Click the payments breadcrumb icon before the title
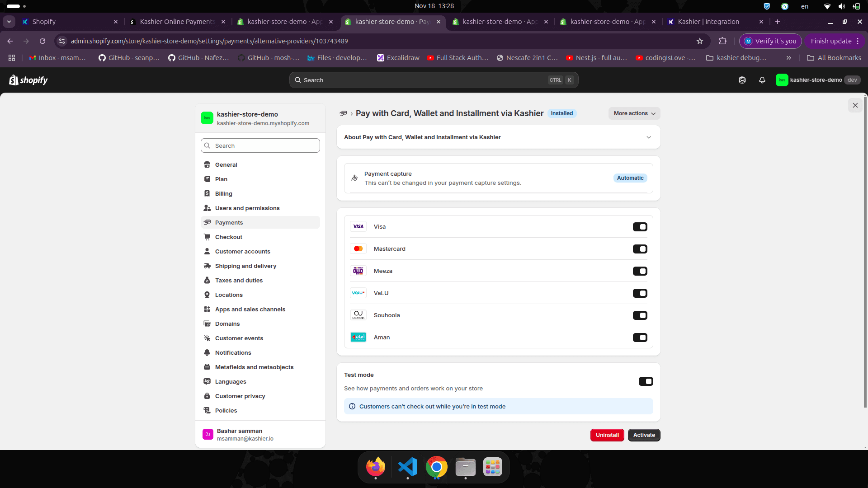Image resolution: width=868 pixels, height=488 pixels. coord(343,113)
